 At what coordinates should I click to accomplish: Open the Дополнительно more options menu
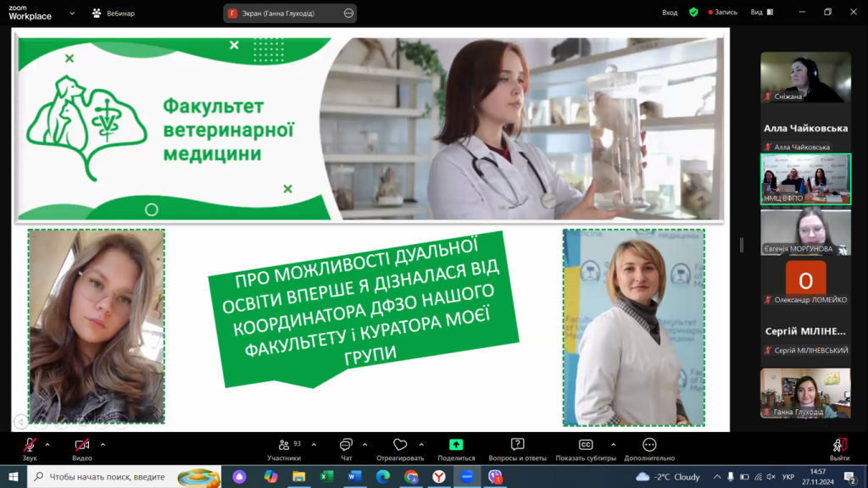649,445
